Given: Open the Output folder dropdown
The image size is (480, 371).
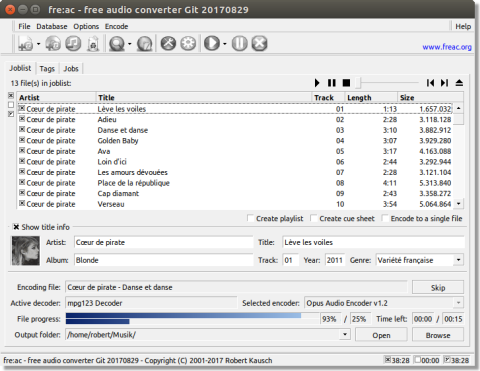Looking at the screenshot, I should click(x=345, y=334).
